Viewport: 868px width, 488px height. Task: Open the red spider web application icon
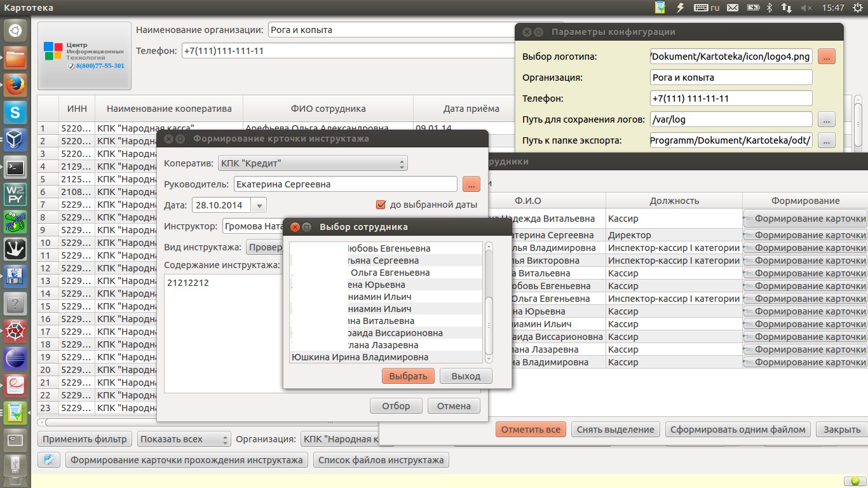(15, 331)
